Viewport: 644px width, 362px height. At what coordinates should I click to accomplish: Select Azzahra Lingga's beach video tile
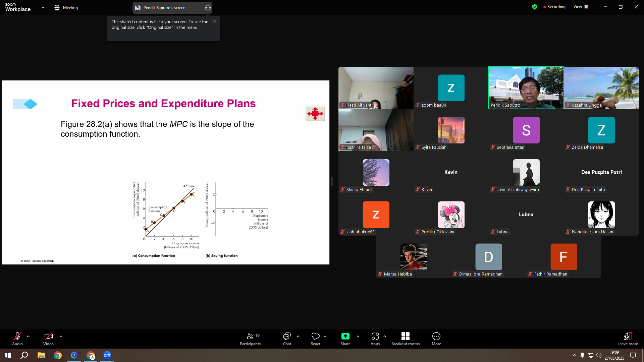(601, 88)
